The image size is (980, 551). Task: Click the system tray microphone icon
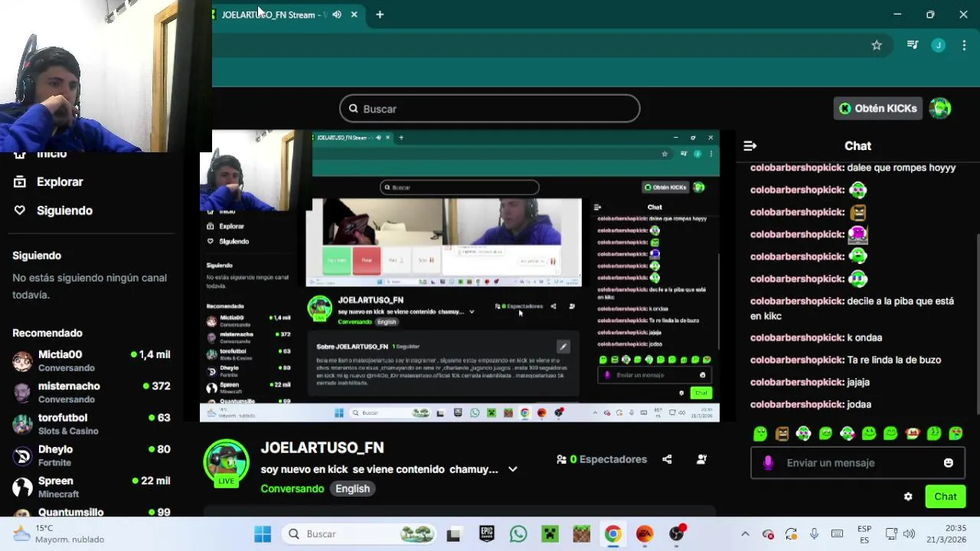[x=814, y=534]
